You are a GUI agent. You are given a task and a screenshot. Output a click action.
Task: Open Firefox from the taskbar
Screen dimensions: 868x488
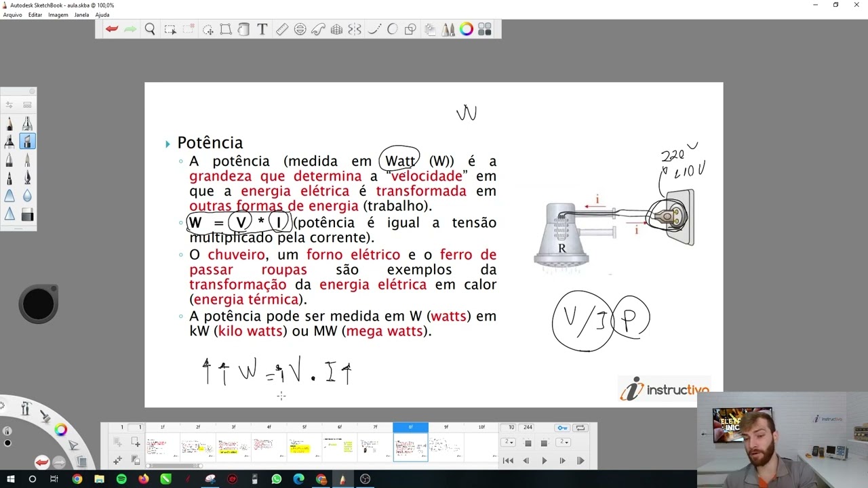coord(144,479)
